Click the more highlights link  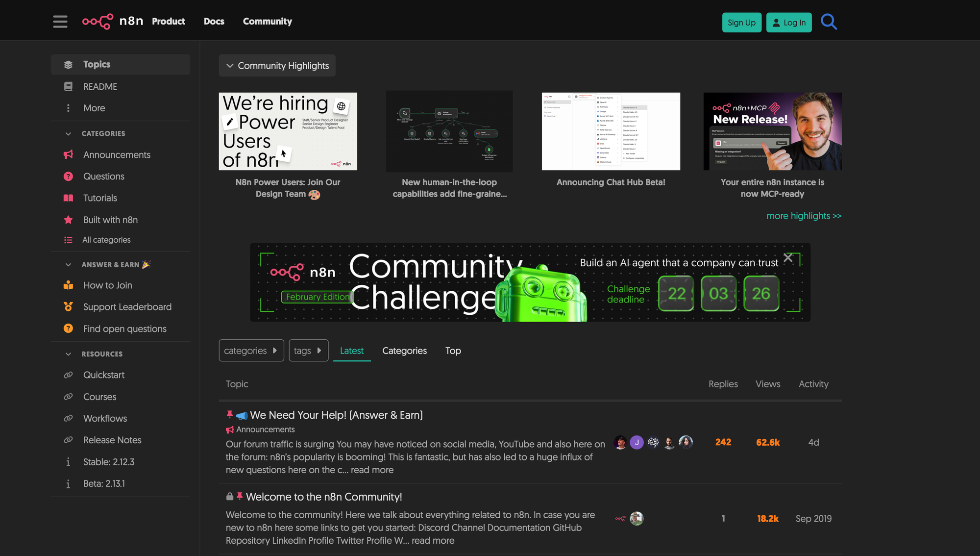(x=804, y=216)
